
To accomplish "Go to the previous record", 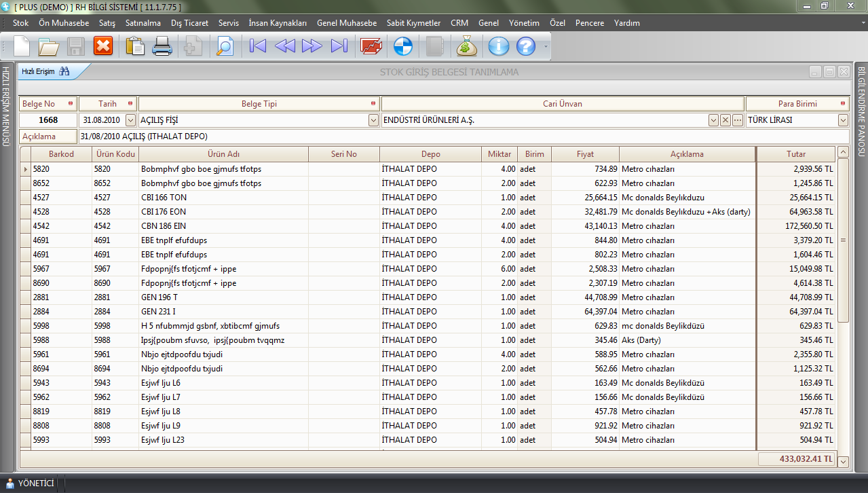I will pos(285,46).
